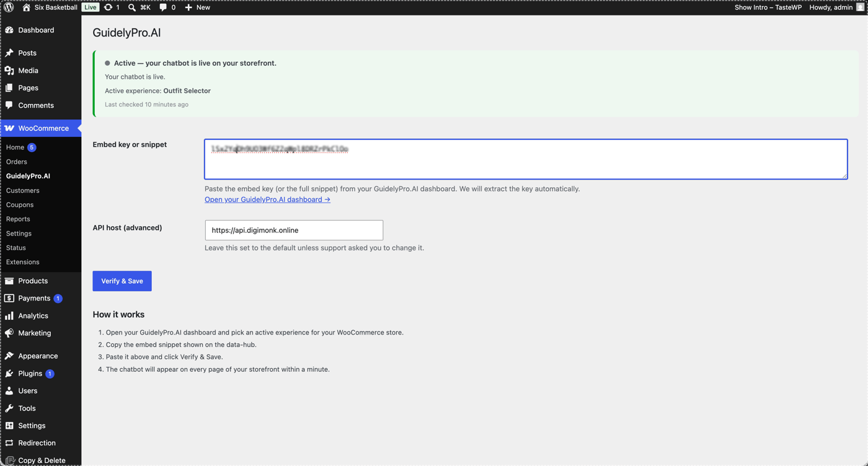Click the Redirection icon in sidebar

(9, 443)
